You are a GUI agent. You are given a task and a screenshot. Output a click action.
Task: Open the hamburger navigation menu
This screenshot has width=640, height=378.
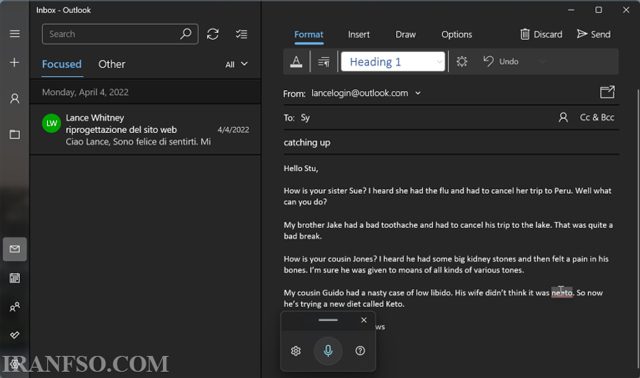(15, 34)
